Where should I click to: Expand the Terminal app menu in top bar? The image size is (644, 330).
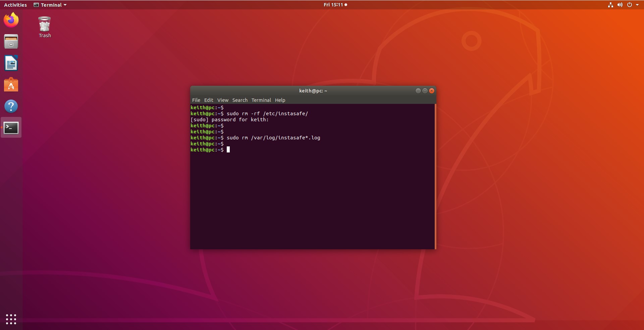click(x=50, y=5)
